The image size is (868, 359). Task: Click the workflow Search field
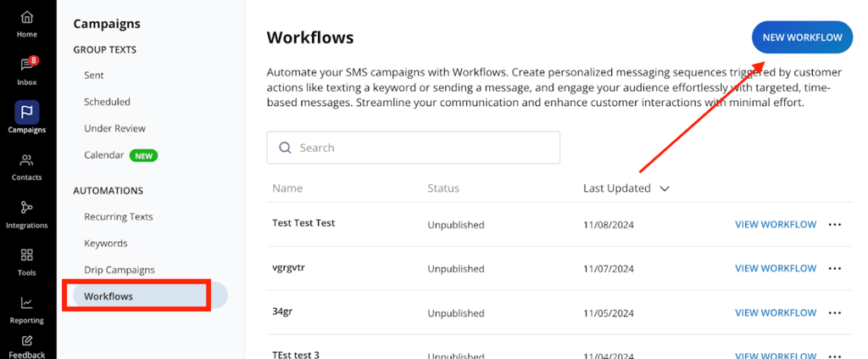(x=413, y=148)
